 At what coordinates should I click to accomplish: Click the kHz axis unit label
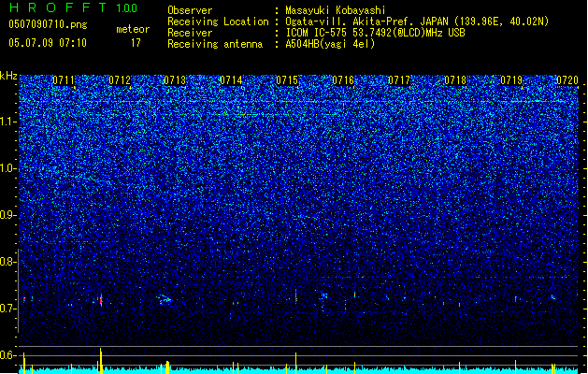point(8,76)
